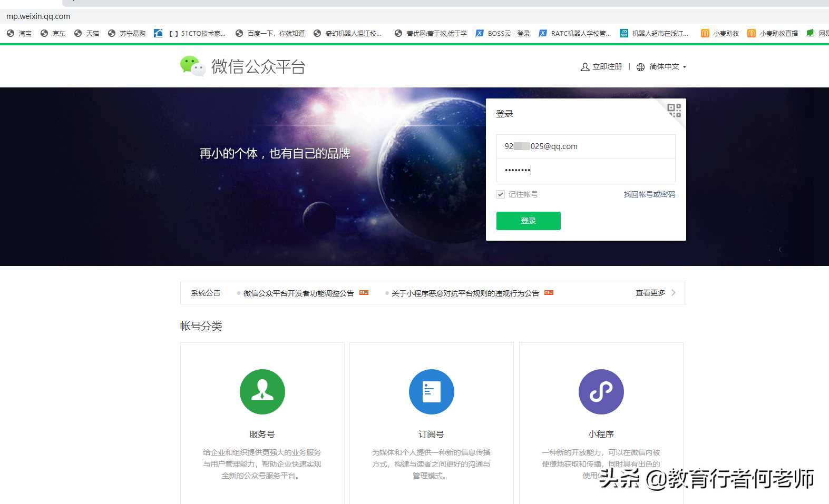Open the 简体中文 language dropdown
Viewport: 829px width, 504px height.
pyautogui.click(x=667, y=67)
